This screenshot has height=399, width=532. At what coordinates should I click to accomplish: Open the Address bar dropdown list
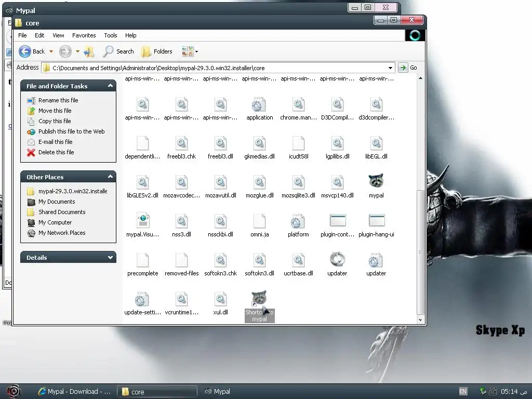click(x=390, y=68)
